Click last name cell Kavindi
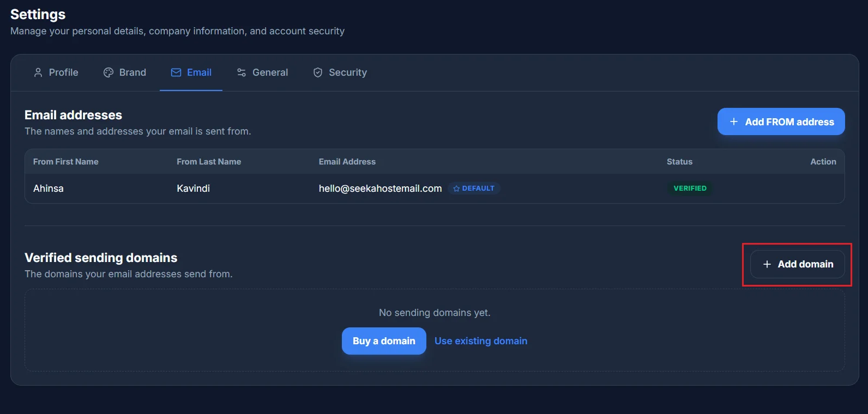 coord(193,188)
